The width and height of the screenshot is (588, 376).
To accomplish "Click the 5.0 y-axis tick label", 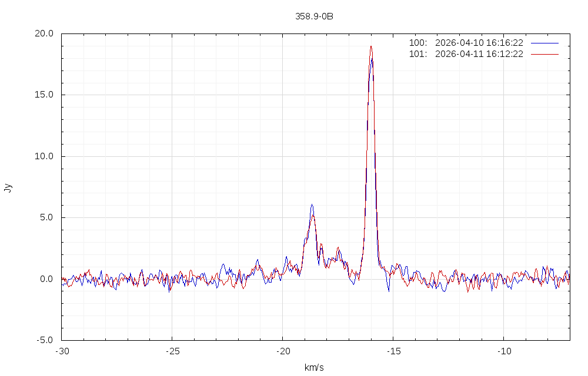I will point(46,217).
